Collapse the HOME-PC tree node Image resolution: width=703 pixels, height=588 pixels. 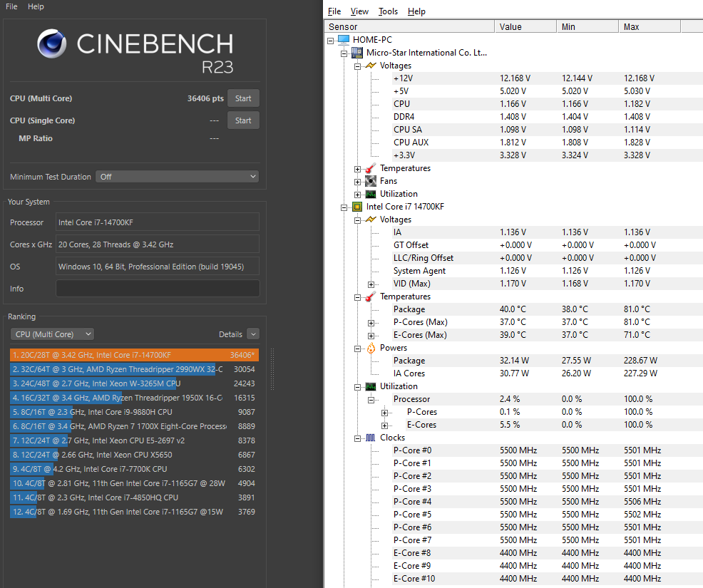[330, 41]
